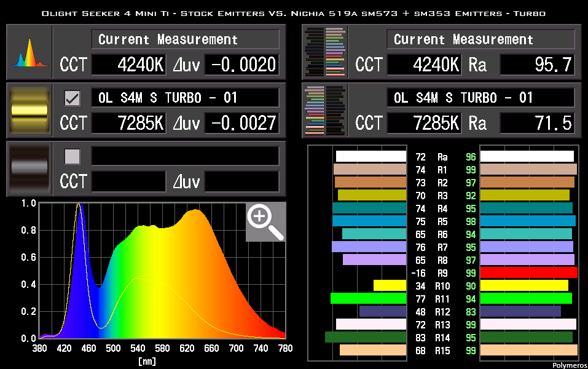
Task: Click color patch icon next to TURBO Ra panel
Action: click(x=324, y=110)
